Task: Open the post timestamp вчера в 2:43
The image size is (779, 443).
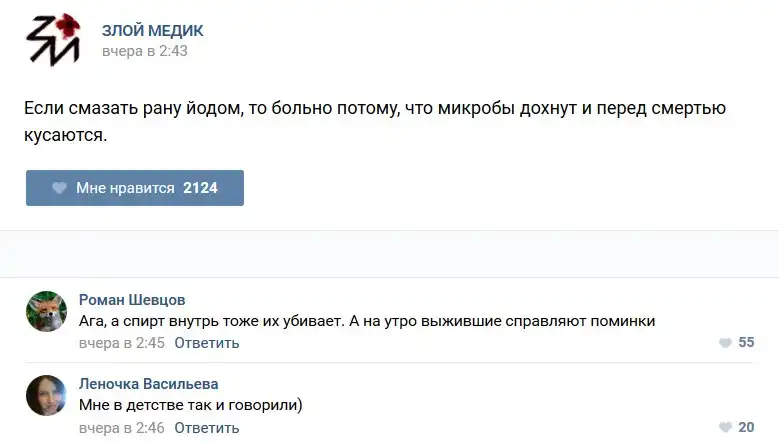Action: (144, 50)
